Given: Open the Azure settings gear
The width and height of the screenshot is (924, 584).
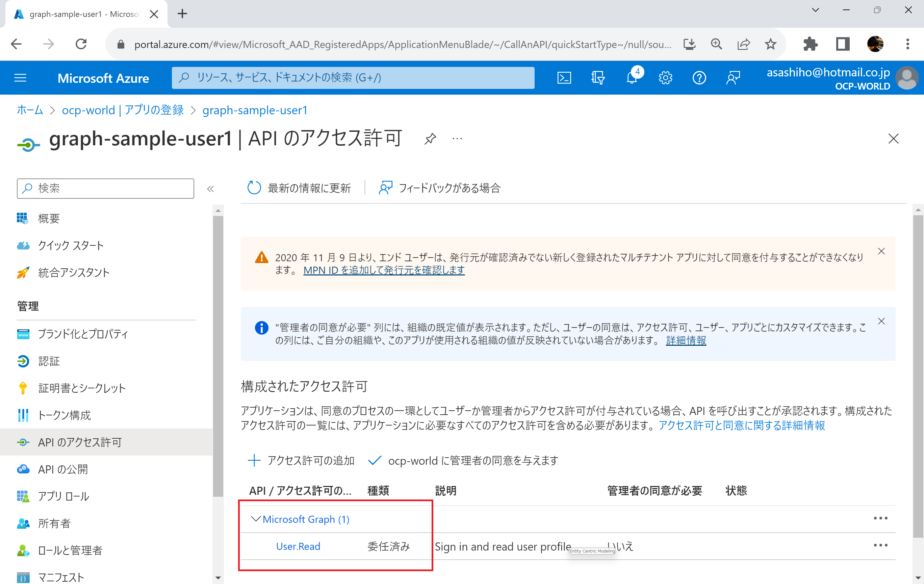Looking at the screenshot, I should [x=665, y=77].
